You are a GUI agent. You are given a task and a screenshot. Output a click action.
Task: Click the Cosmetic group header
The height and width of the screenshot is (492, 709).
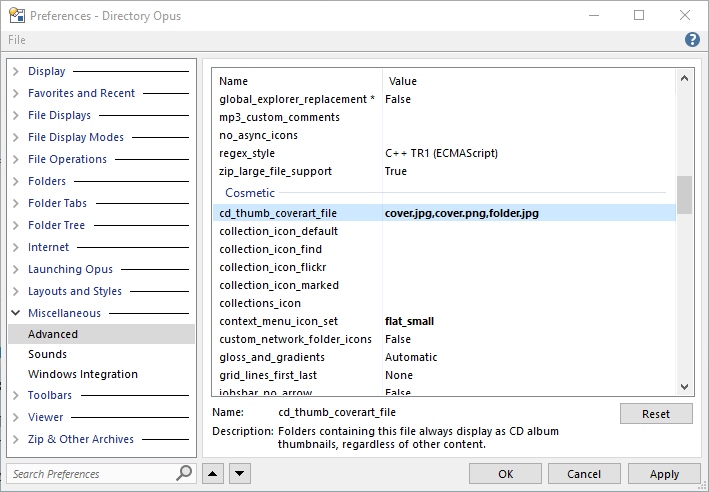250,193
